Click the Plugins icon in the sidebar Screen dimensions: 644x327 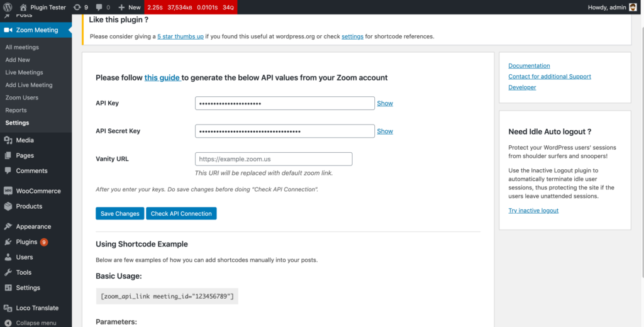tap(8, 241)
